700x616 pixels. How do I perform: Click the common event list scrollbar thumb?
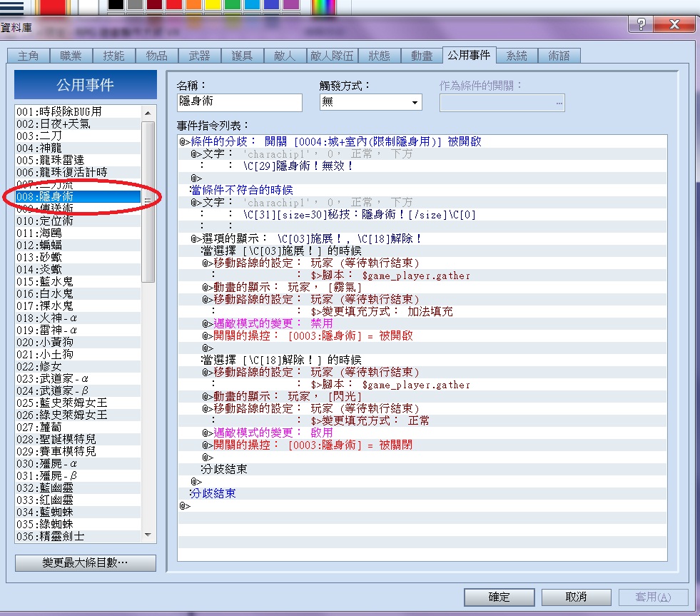[x=148, y=201]
